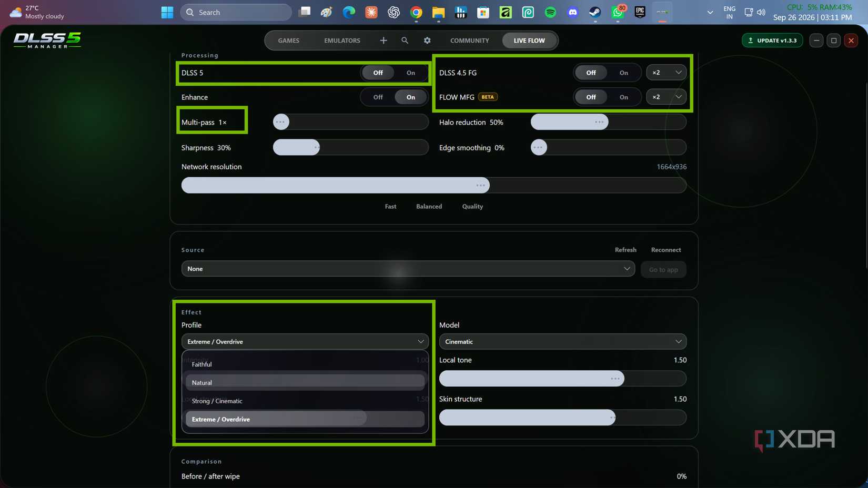Show hidden system tray icons

tap(710, 12)
